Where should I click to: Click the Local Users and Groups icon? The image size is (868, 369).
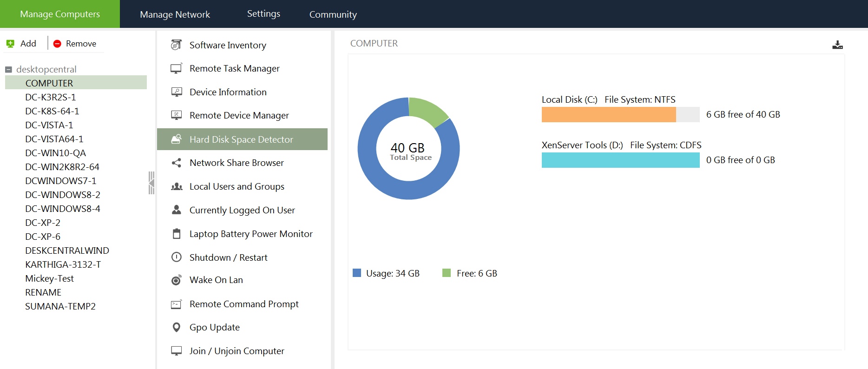pyautogui.click(x=177, y=186)
